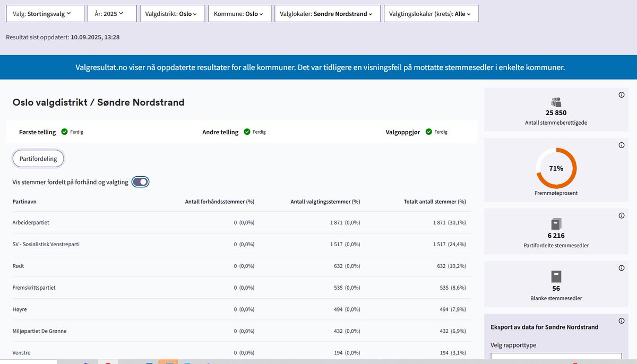Click Miljøpartiet De Grønne total 432 (6,9%)
Image resolution: width=637 pixels, height=364 pixels.
point(453,331)
